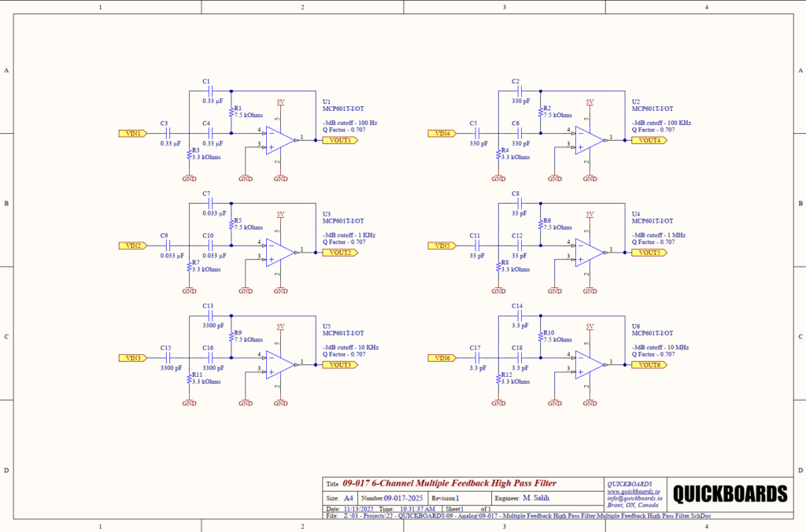Select the U6 op-amp triangle symbol

(587, 365)
